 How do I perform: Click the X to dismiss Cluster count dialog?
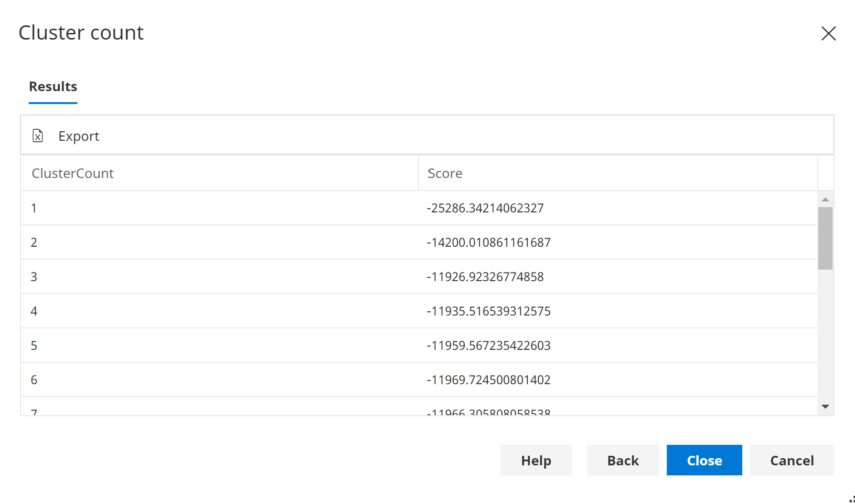(x=828, y=33)
